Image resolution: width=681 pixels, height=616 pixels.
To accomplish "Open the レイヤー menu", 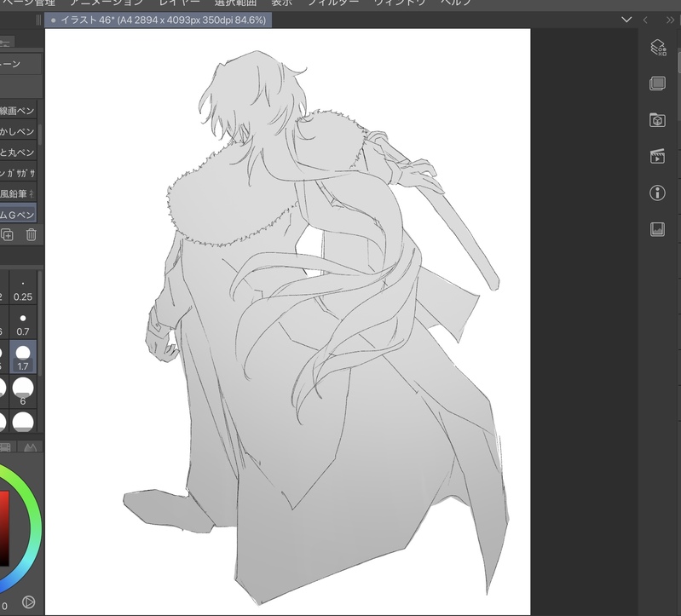I will pyautogui.click(x=179, y=3).
